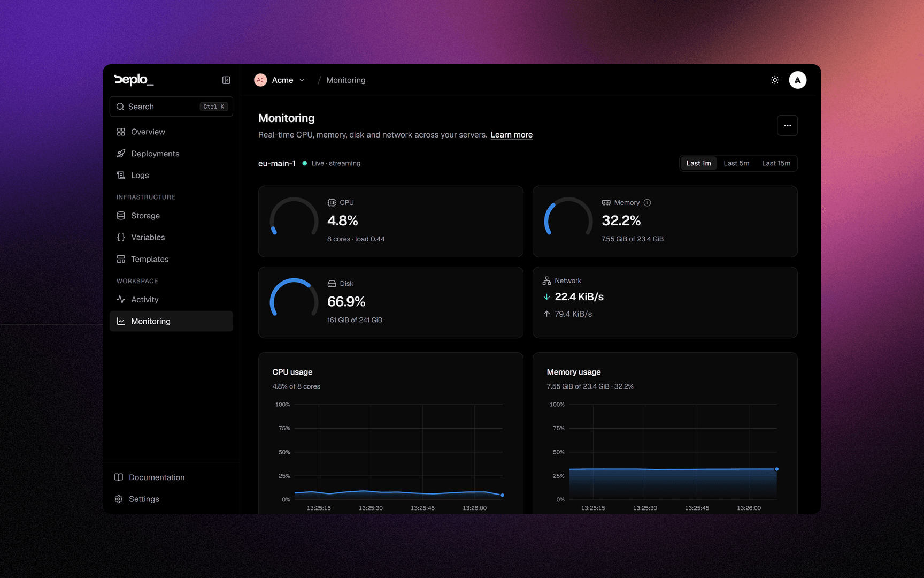Click the Variables braces icon

pyautogui.click(x=121, y=238)
